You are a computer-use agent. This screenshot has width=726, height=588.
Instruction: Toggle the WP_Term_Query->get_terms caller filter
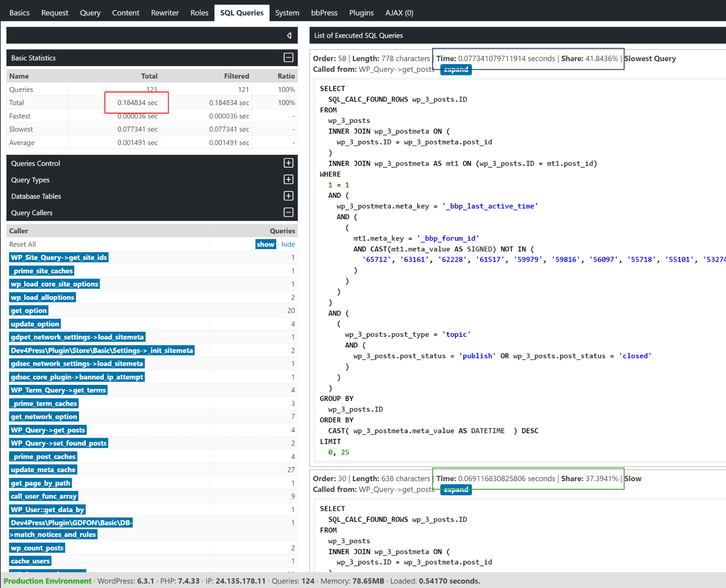coord(58,390)
